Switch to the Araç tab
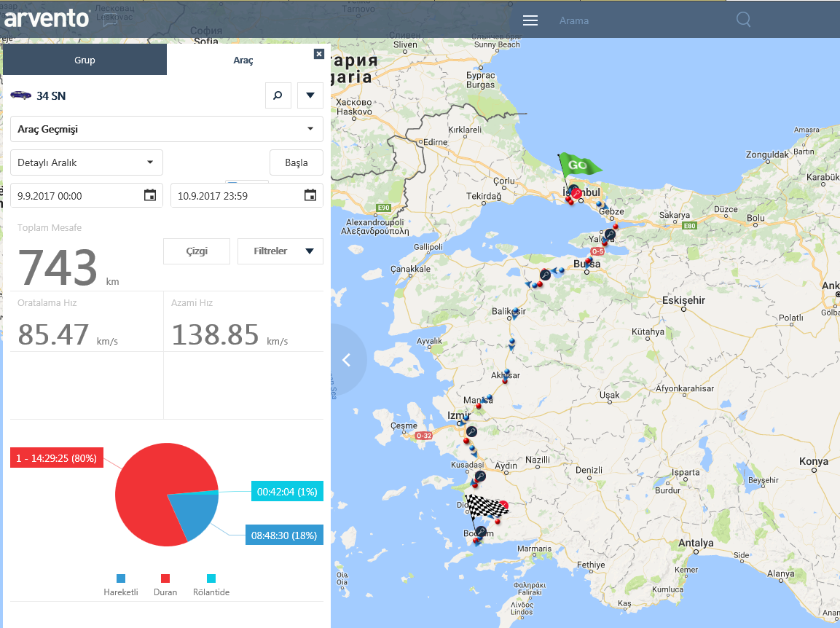Viewport: 840px width, 628px height. 243,60
